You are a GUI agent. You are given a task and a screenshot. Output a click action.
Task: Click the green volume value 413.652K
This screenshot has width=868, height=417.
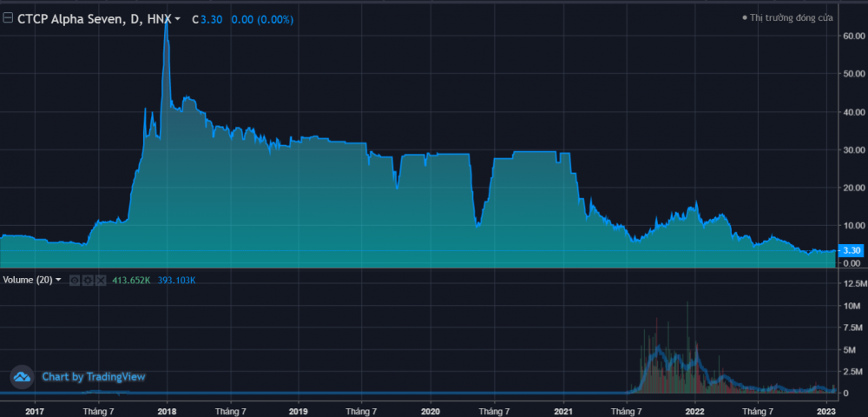point(132,280)
